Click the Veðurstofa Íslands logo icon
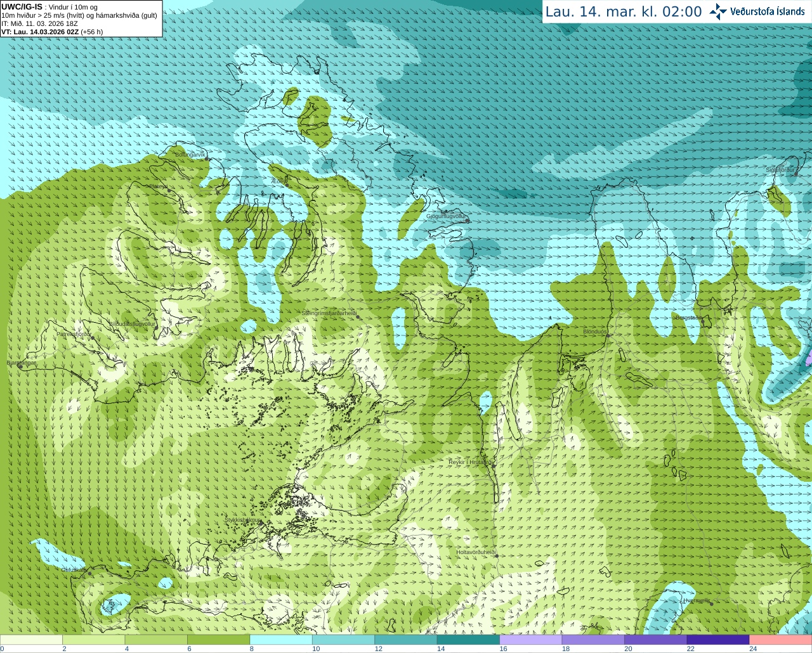 click(718, 11)
